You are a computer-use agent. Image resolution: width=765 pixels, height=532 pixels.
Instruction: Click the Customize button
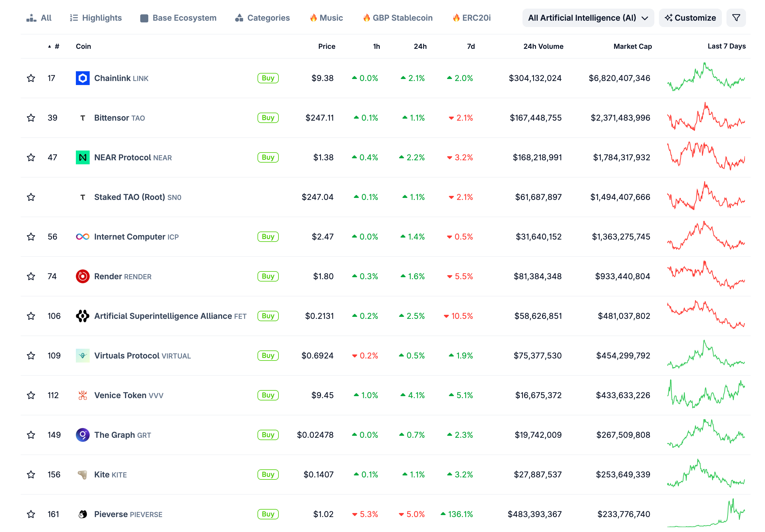click(690, 18)
